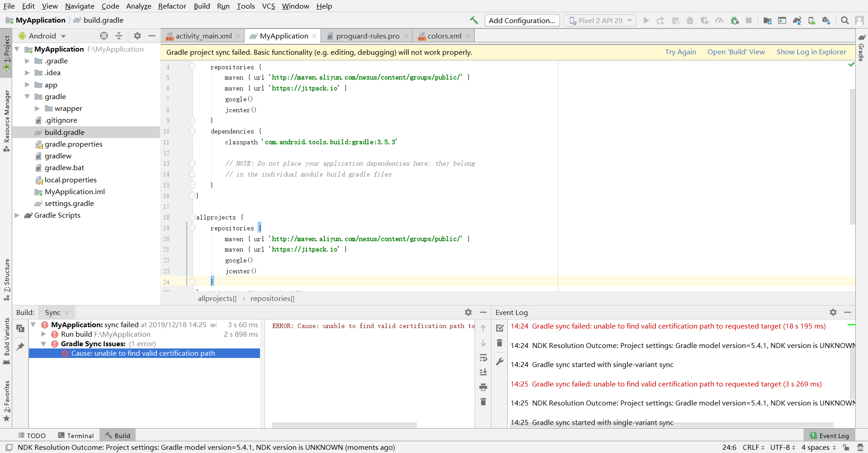
Task: Click Apply Changes and Restart Activity icon
Action: (x=660, y=20)
